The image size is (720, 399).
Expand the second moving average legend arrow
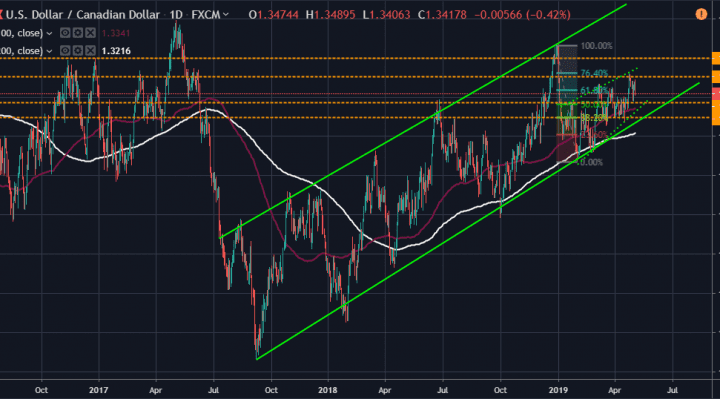pos(49,51)
